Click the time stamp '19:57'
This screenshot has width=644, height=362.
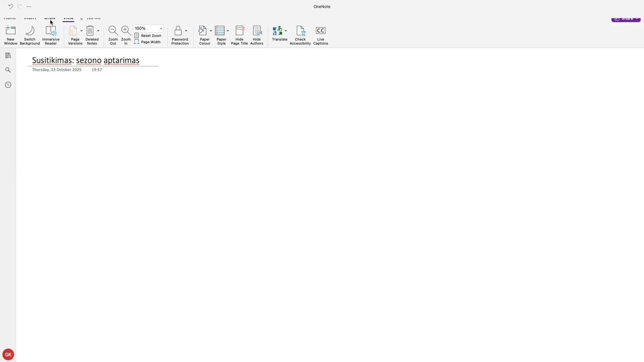[97, 70]
